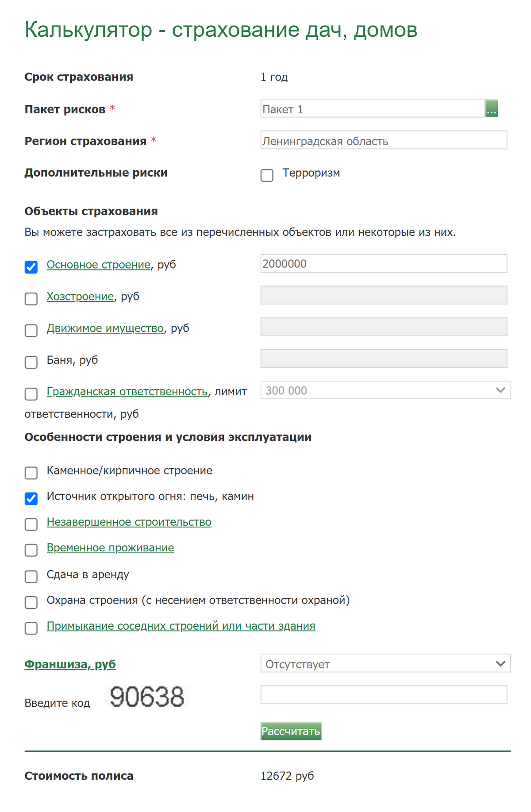Disable Источник открытого огня option
Viewport: 531px width, 812px height.
[31, 498]
